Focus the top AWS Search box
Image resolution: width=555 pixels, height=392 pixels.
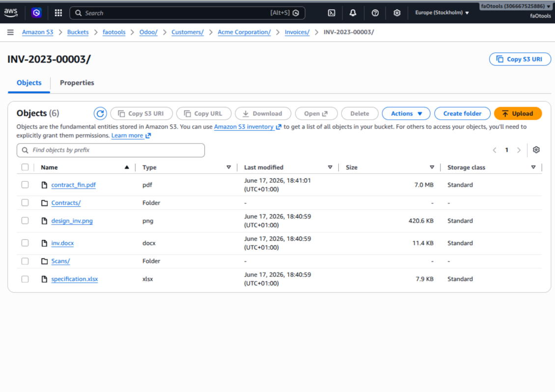coord(187,13)
